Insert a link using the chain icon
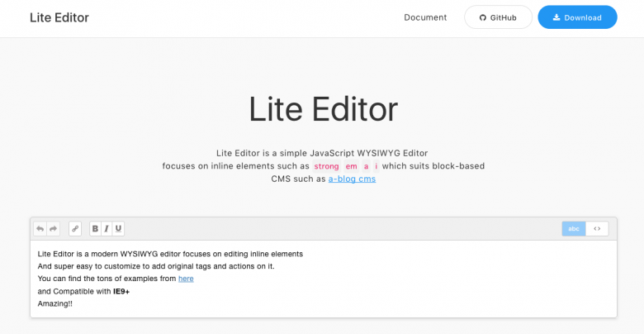 click(x=75, y=229)
